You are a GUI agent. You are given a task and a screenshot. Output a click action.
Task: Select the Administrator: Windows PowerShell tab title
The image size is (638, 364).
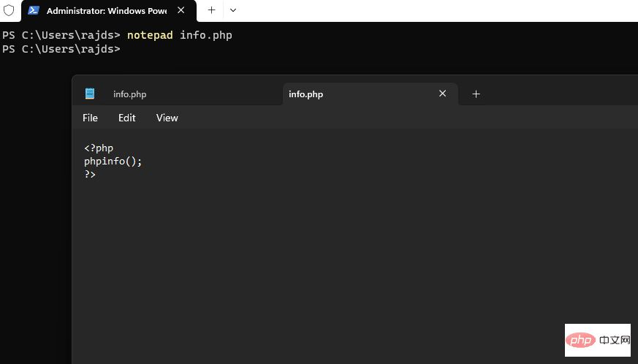click(x=106, y=11)
